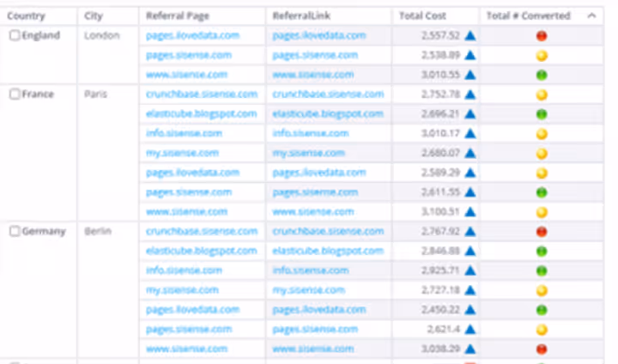Click the blue triangle beside 3,010.17
Viewport: 618px width, 364px height.
[x=470, y=134]
